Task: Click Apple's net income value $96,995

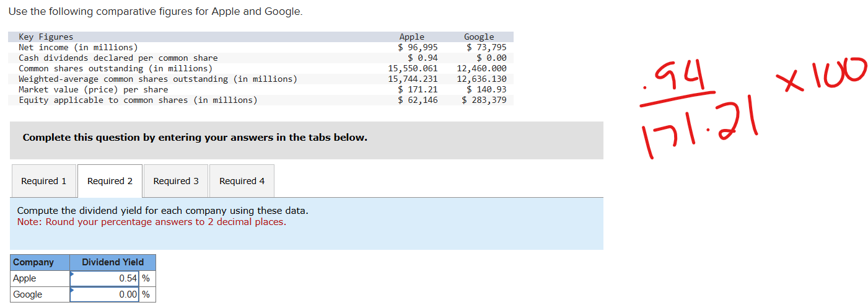Action: click(x=418, y=47)
